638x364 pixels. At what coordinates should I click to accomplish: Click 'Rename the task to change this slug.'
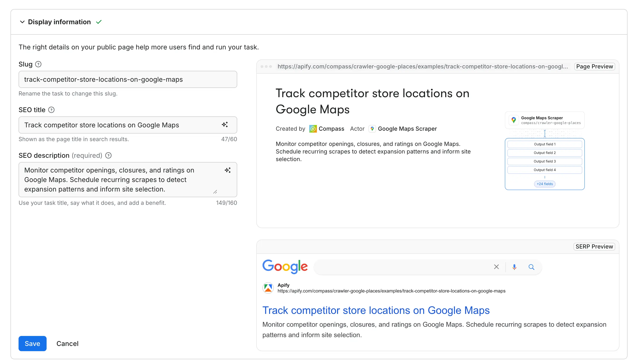[68, 94]
